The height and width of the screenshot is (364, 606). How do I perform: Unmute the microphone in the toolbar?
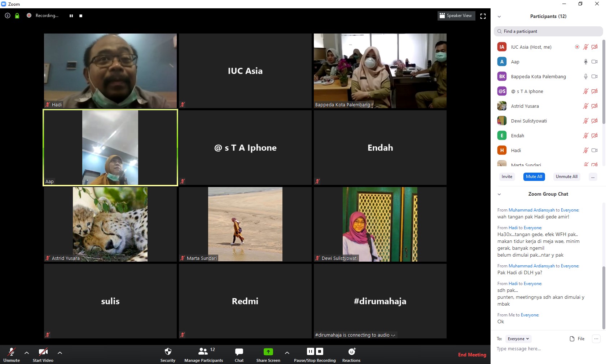12,352
